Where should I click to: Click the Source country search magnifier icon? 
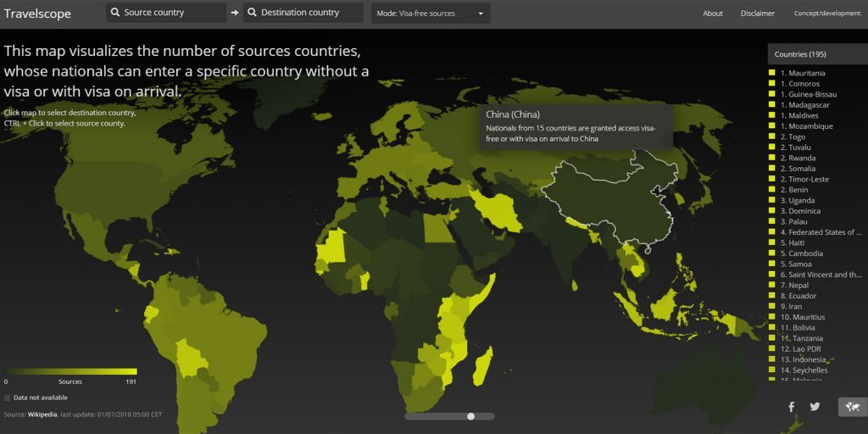click(116, 13)
